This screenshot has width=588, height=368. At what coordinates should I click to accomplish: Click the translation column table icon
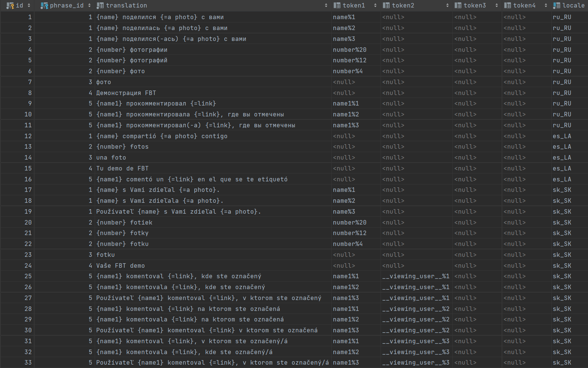pos(100,6)
